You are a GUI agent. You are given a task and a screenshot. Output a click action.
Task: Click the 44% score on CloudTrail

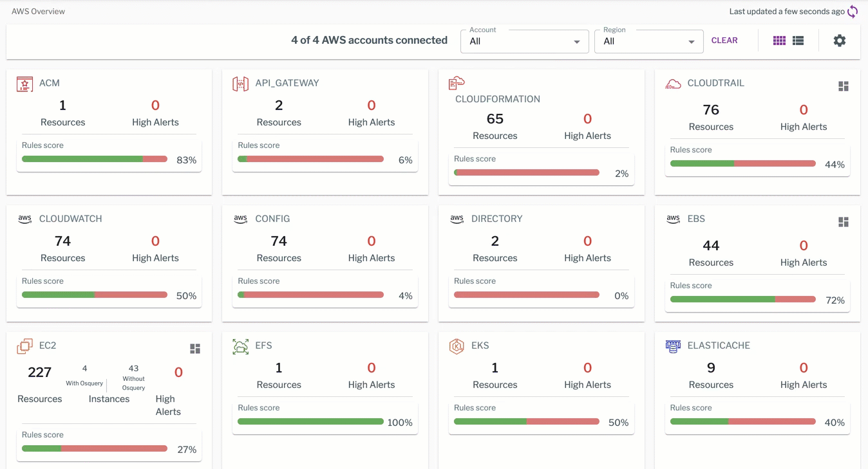[x=835, y=165]
